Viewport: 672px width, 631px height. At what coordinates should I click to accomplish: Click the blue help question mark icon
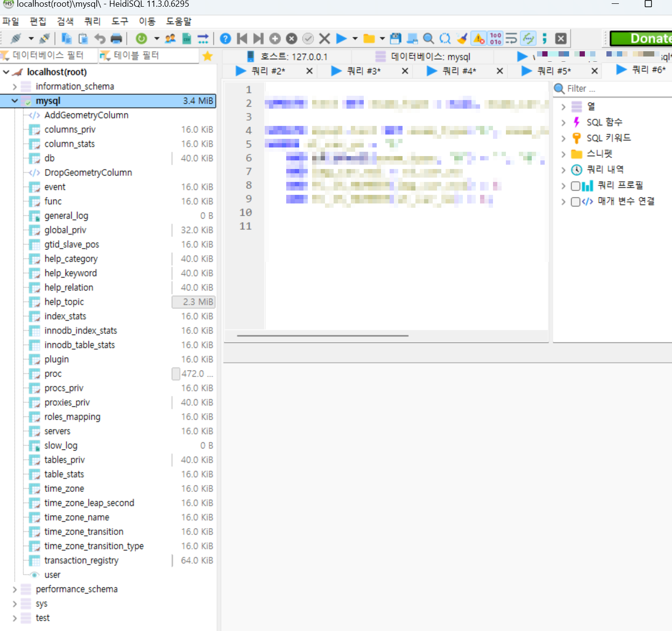tap(225, 38)
